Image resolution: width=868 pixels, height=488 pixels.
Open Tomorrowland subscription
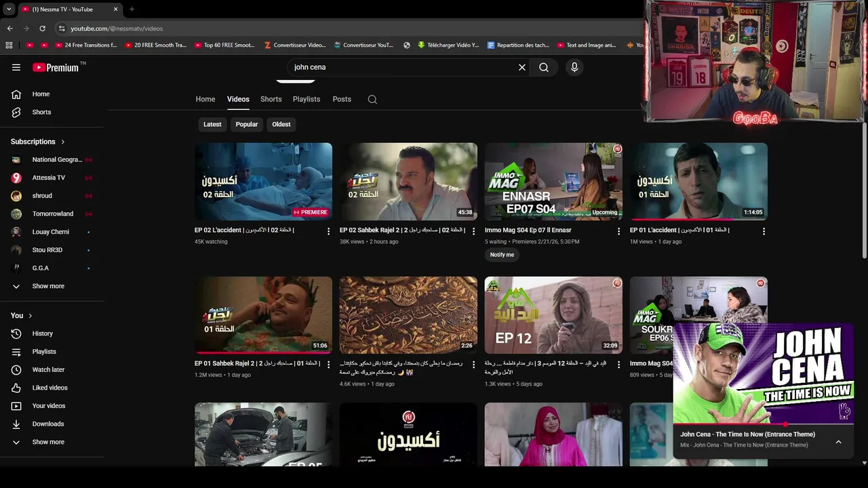point(52,213)
